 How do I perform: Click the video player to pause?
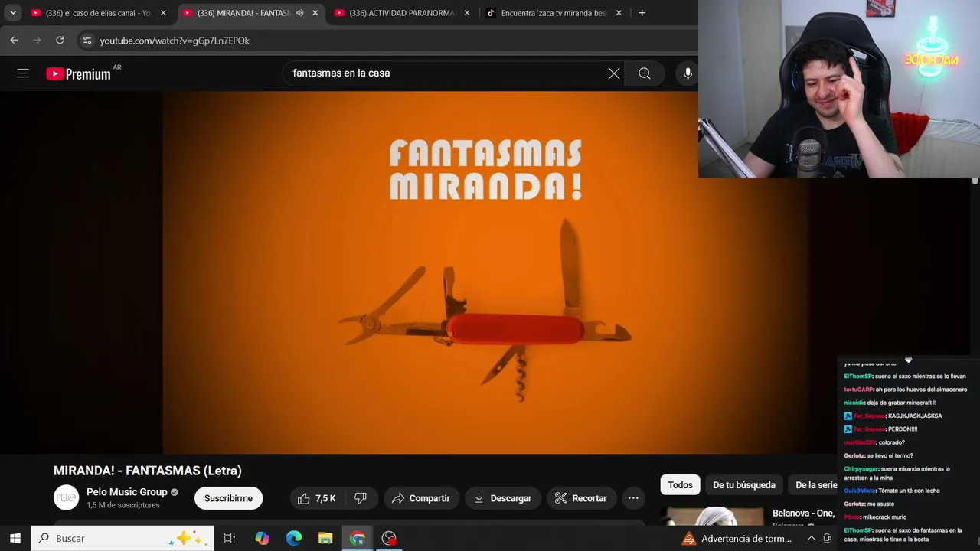486,272
